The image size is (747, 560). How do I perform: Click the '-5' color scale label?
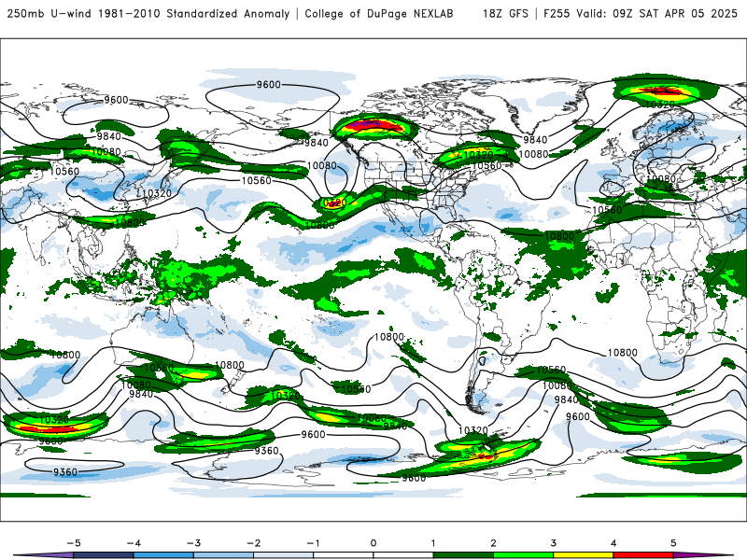tap(74, 543)
